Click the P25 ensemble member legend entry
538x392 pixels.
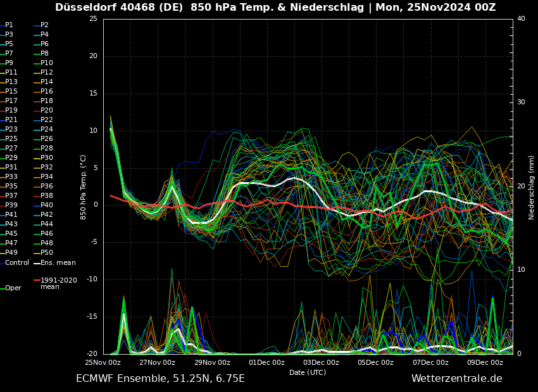tap(11, 139)
